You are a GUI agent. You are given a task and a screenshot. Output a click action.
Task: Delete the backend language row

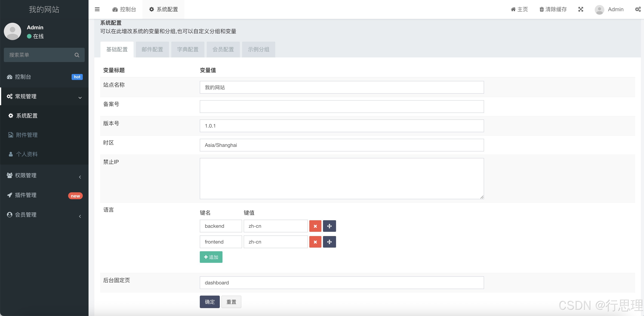coord(315,226)
